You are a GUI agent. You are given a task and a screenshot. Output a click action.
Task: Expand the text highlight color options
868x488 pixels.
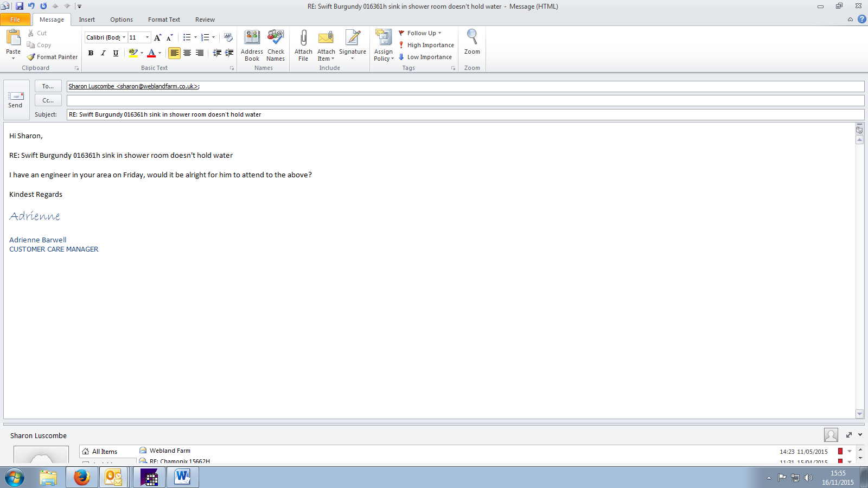coord(142,53)
